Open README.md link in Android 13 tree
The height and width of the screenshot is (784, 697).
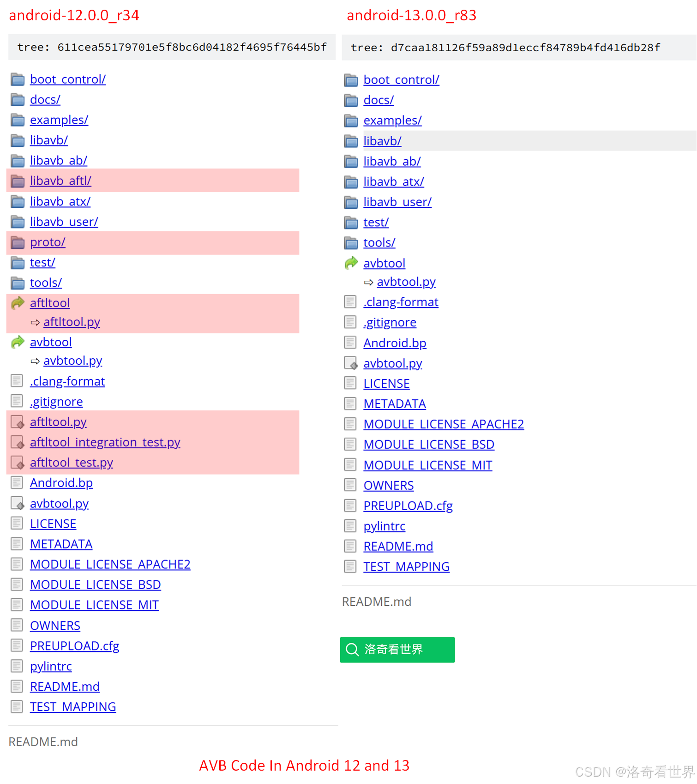point(398,547)
